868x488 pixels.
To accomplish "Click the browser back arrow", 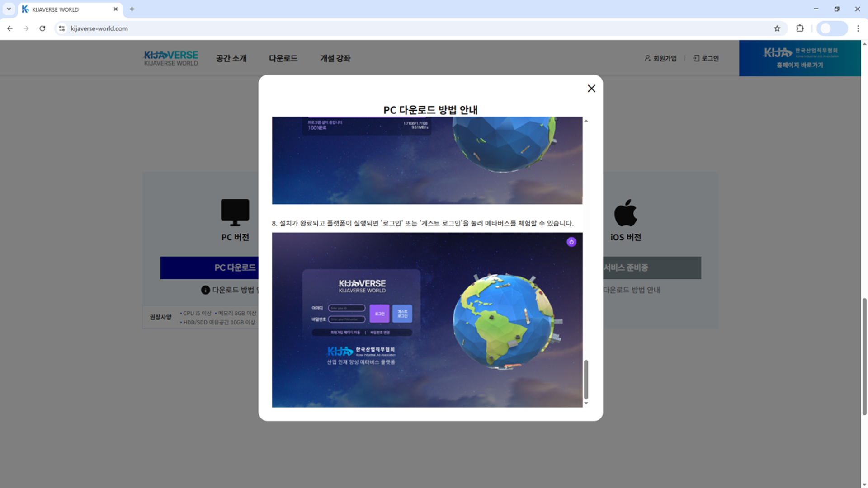I will point(10,28).
